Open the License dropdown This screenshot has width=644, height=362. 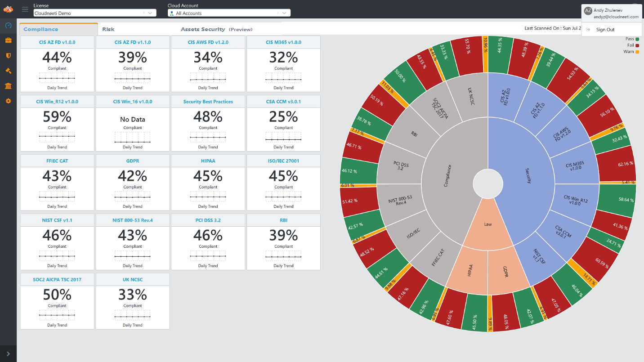click(95, 13)
